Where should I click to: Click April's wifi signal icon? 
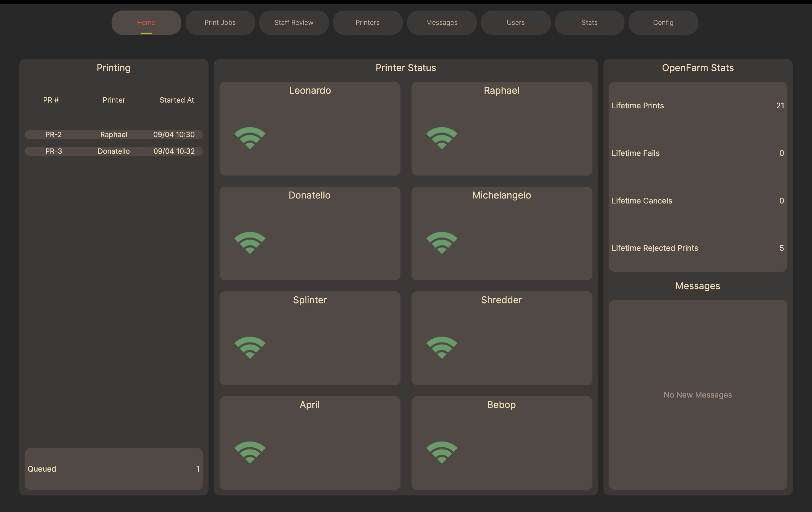(249, 453)
